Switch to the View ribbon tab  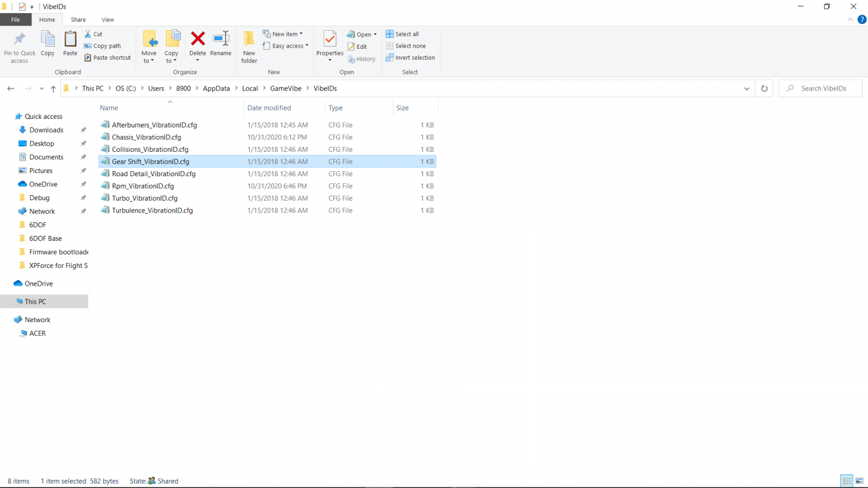[108, 20]
